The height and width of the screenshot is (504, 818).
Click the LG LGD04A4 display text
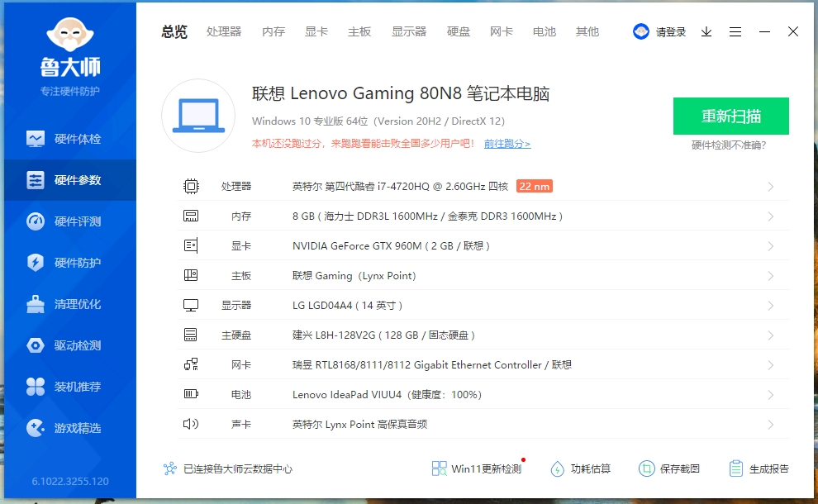347,305
